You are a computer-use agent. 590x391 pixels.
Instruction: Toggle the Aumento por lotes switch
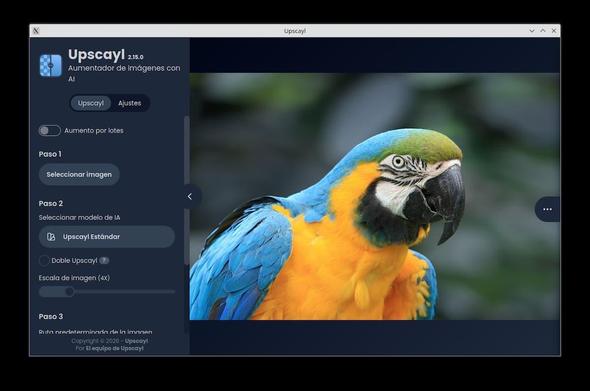[49, 131]
